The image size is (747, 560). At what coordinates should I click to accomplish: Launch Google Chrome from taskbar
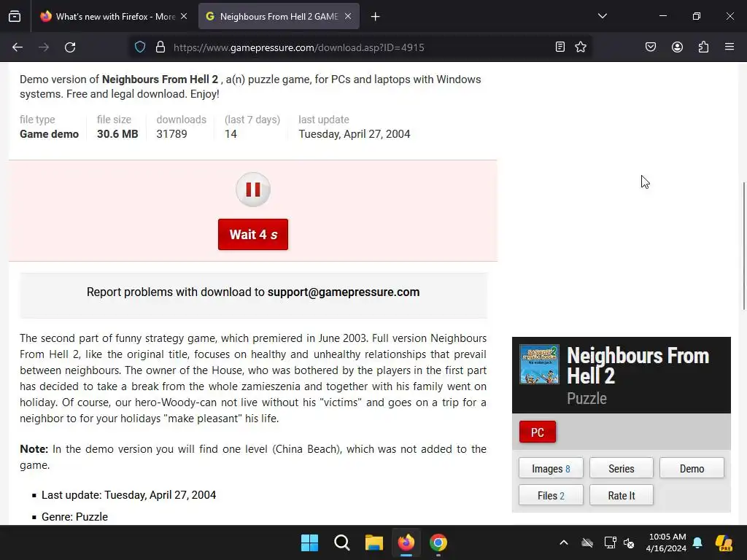[x=438, y=542]
